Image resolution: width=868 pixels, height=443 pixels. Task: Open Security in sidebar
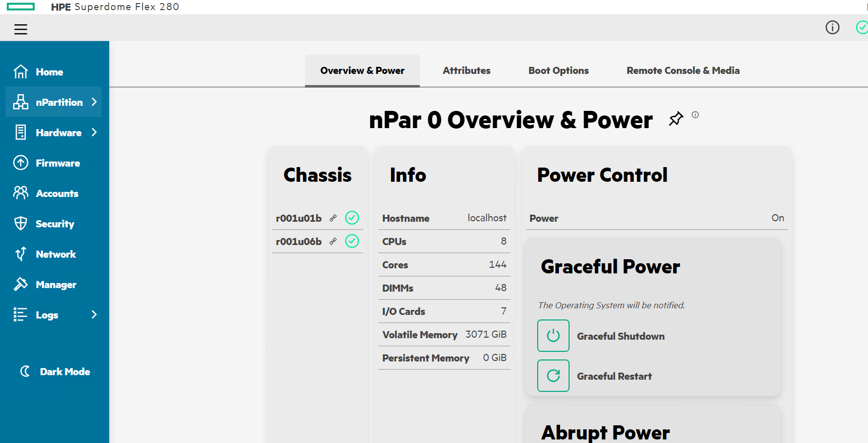pos(55,224)
